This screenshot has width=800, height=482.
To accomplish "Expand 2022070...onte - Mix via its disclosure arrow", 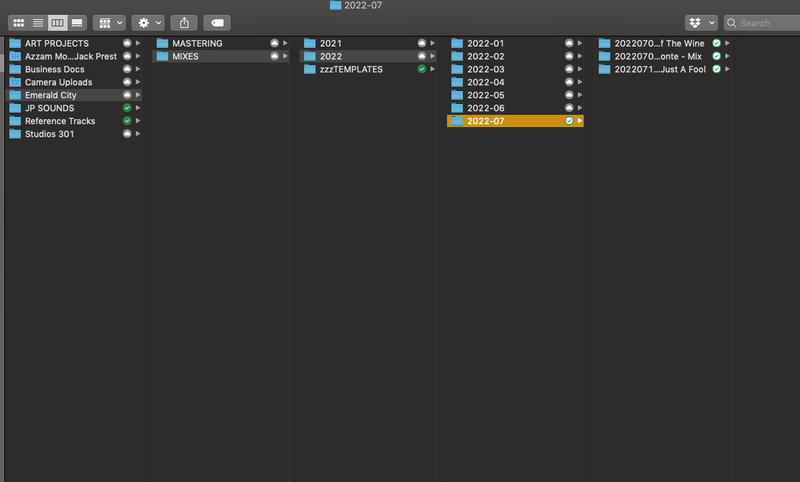I will point(728,56).
